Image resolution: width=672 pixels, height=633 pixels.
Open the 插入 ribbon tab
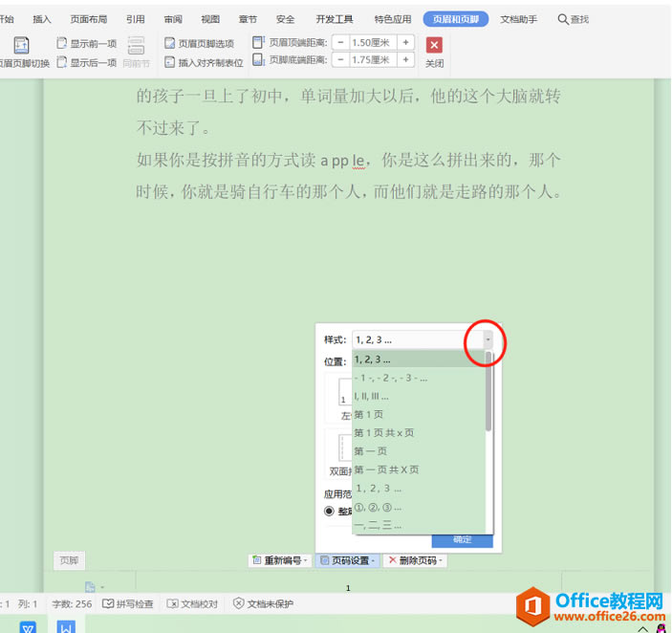(x=41, y=19)
